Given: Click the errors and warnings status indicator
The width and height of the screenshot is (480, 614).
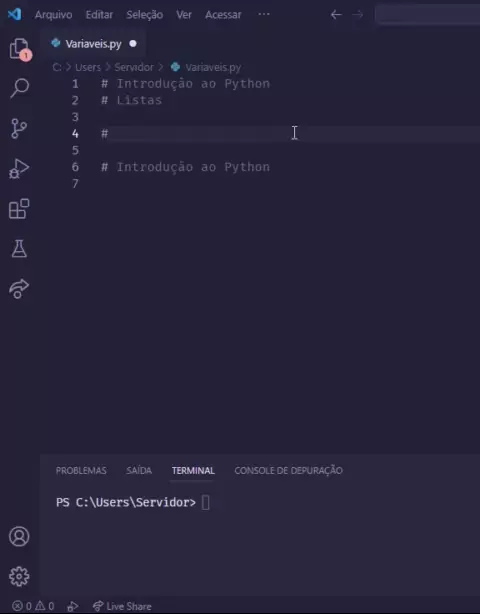Looking at the screenshot, I should (33, 607).
